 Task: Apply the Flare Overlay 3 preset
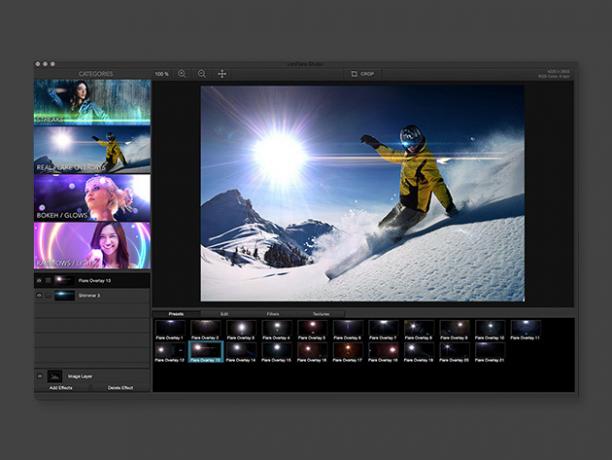pos(241,330)
